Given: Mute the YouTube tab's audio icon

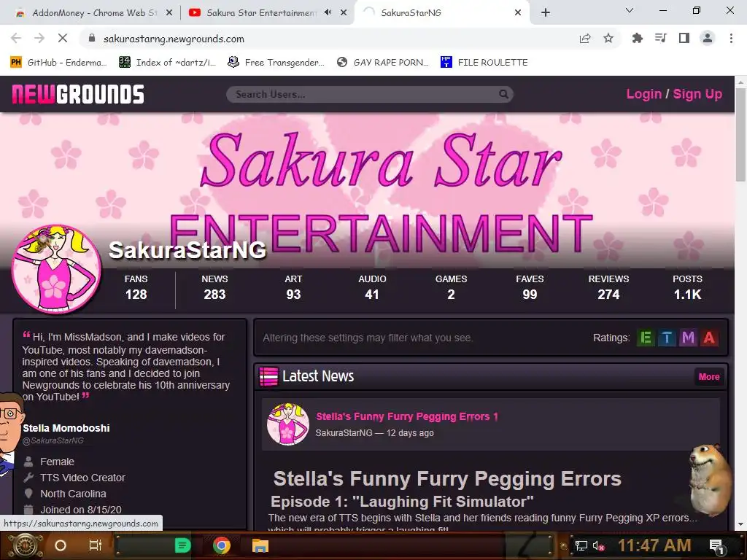Looking at the screenshot, I should (x=328, y=12).
